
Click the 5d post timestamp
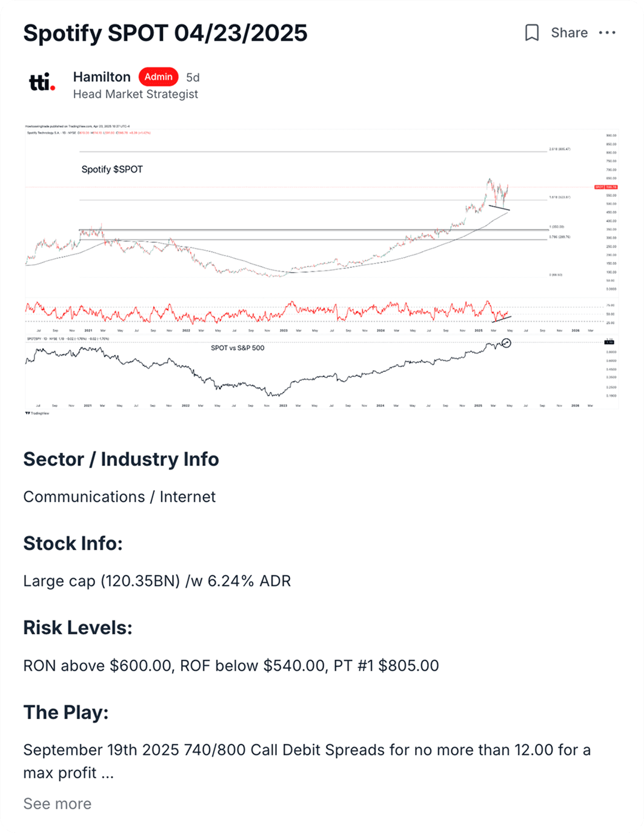coord(193,78)
